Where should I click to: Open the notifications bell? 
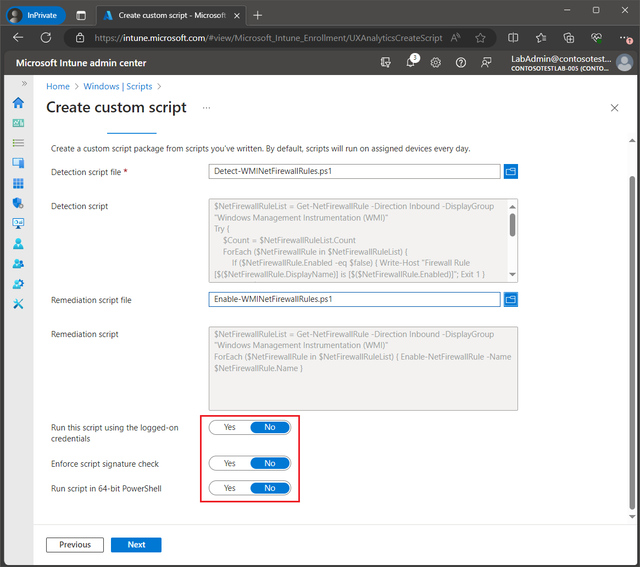[411, 62]
